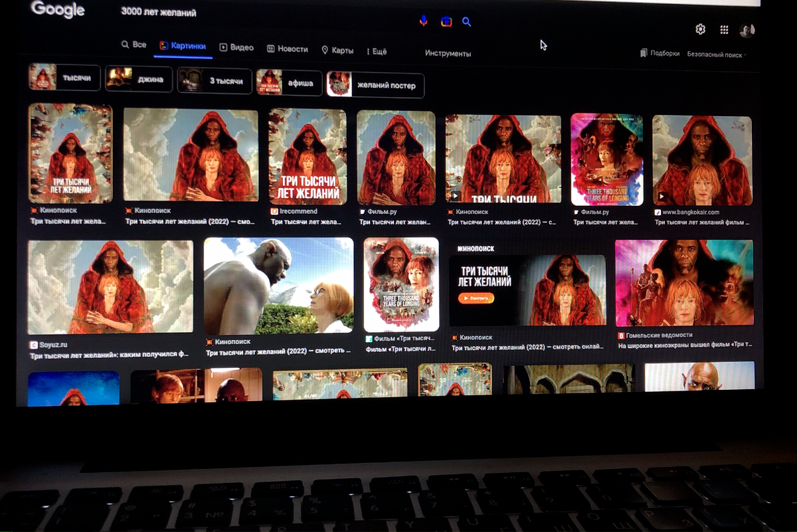
Task: Open the account profile avatar
Action: coord(747,31)
